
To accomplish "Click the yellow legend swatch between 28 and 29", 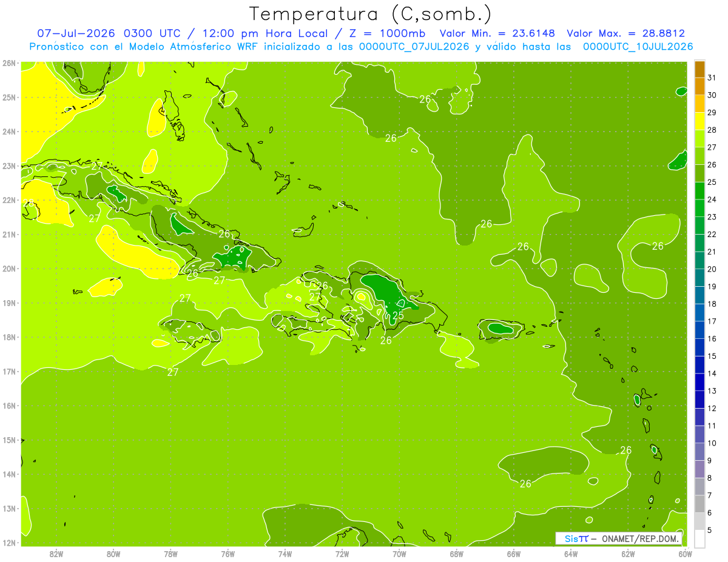I will point(699,121).
